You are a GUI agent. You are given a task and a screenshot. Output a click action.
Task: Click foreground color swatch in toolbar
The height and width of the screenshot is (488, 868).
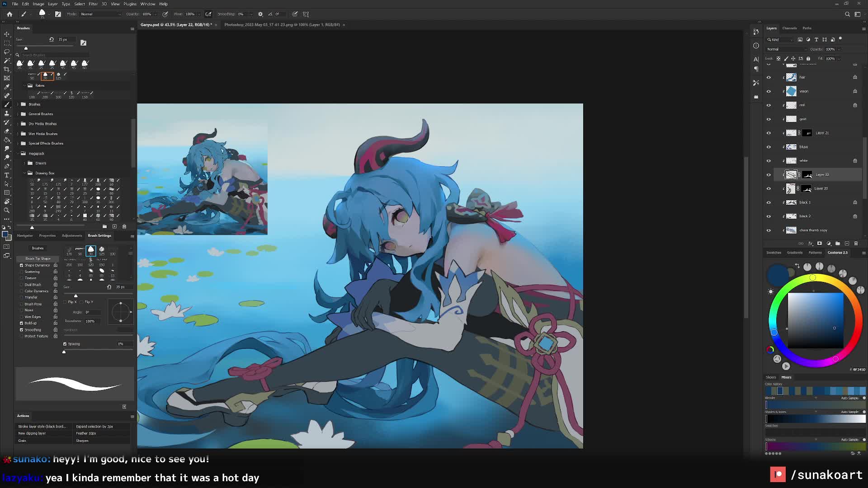5,235
